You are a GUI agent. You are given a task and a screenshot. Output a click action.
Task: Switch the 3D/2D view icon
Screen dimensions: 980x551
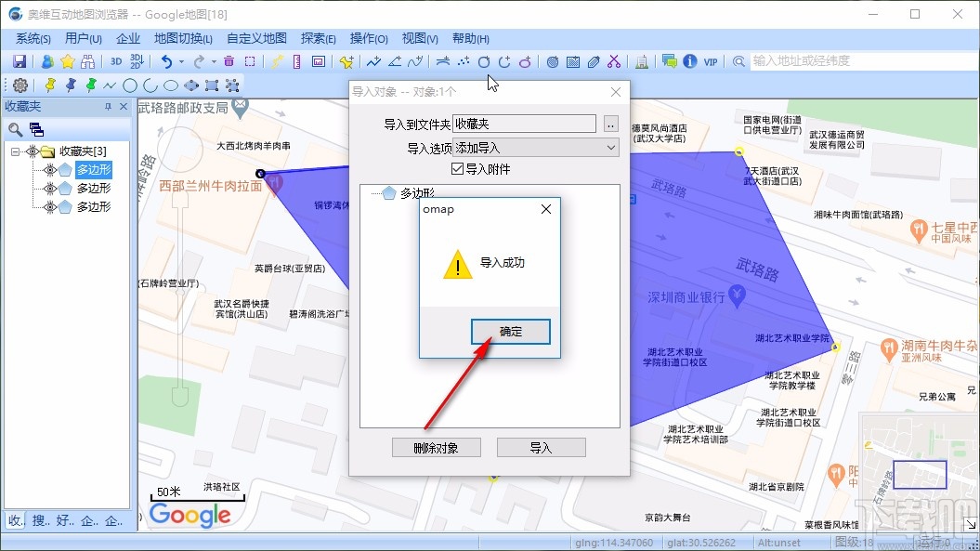(137, 60)
